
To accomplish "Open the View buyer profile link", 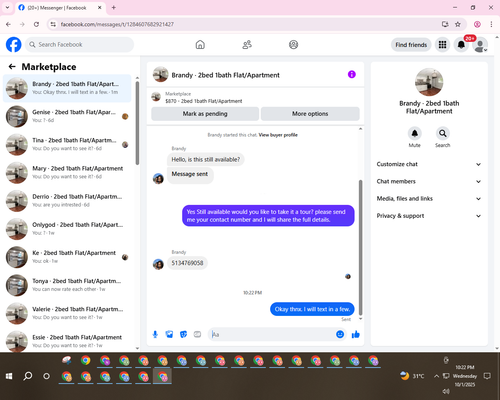I will coord(278,135).
